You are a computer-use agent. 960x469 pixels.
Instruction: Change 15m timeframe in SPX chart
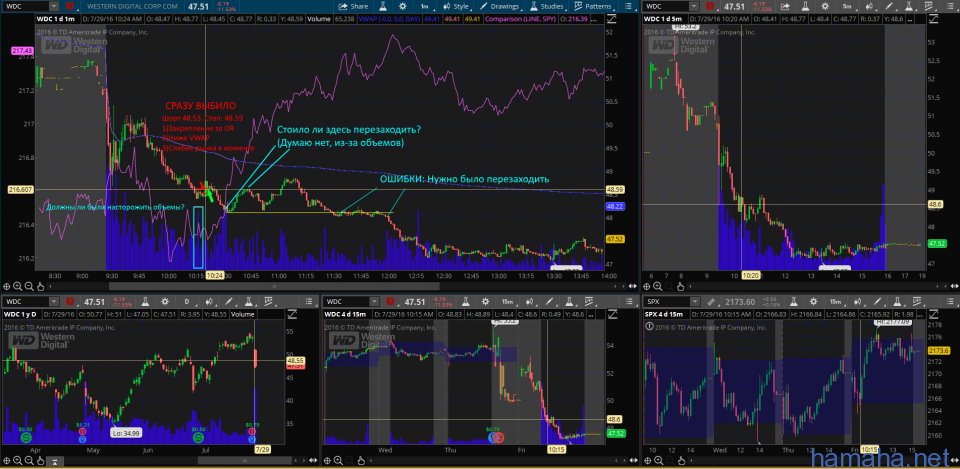pos(836,301)
